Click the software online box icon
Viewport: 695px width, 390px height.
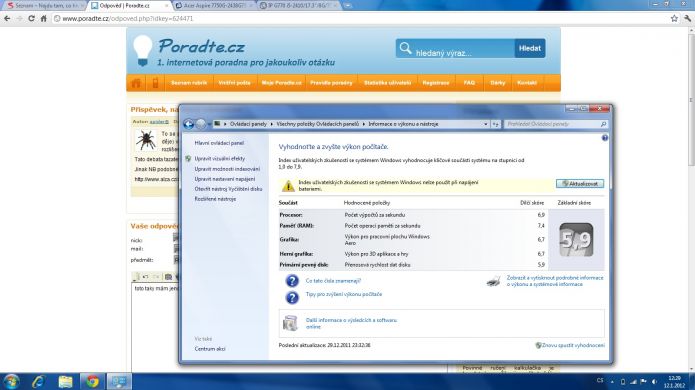coord(290,323)
